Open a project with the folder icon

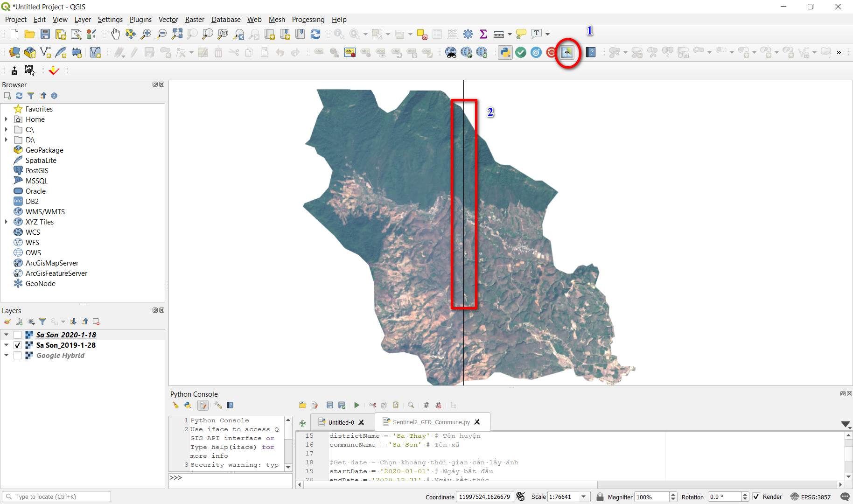tap(30, 34)
